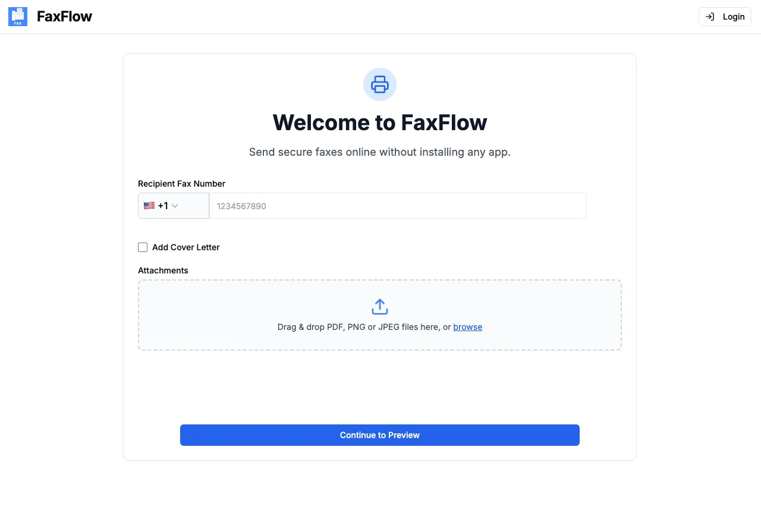Open the browse link to pick files
This screenshot has width=761, height=532.
468,326
